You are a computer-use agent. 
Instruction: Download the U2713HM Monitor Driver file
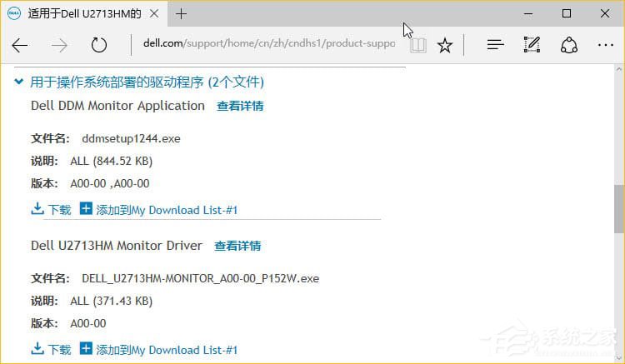tap(59, 350)
